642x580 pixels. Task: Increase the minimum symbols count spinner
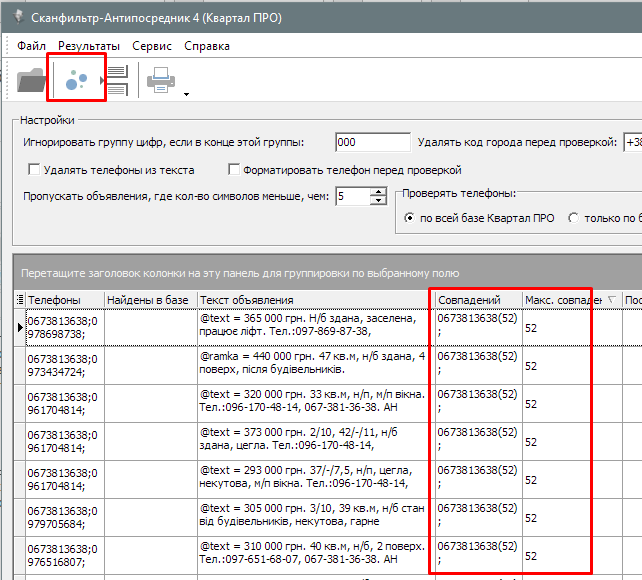tap(378, 191)
